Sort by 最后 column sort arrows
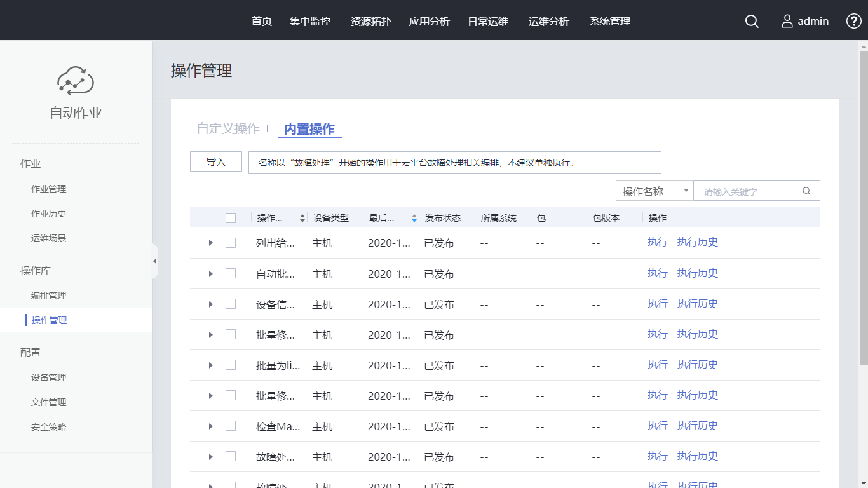Viewport: 868px width, 488px height. coord(414,218)
